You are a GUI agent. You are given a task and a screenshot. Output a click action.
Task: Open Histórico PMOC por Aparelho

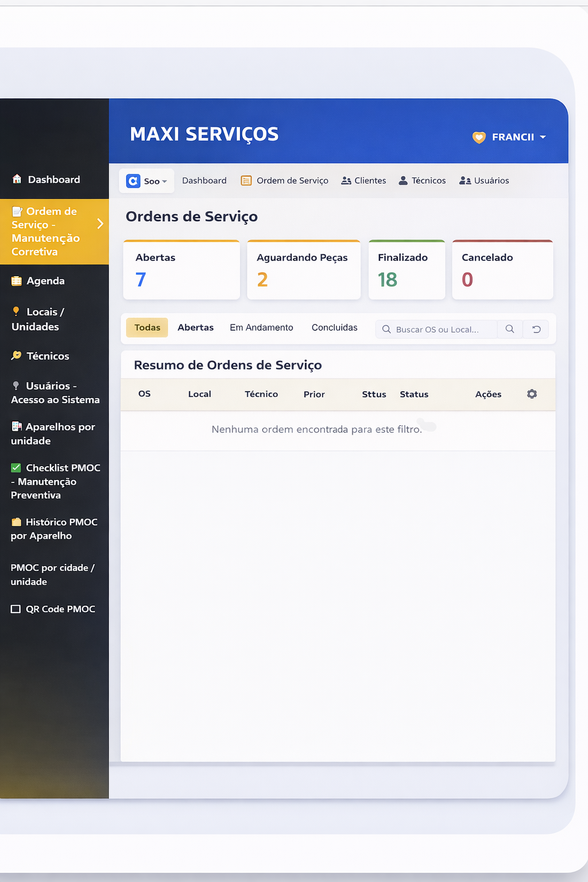(x=54, y=528)
